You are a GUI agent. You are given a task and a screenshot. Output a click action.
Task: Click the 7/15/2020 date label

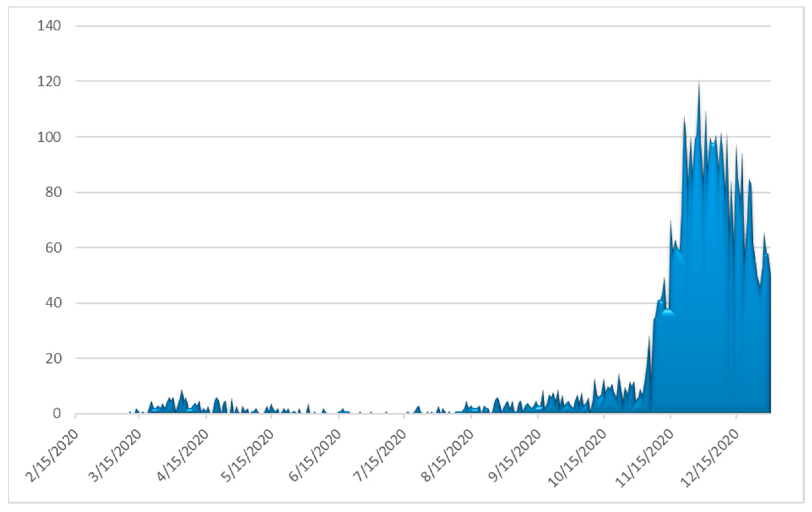tap(379, 456)
